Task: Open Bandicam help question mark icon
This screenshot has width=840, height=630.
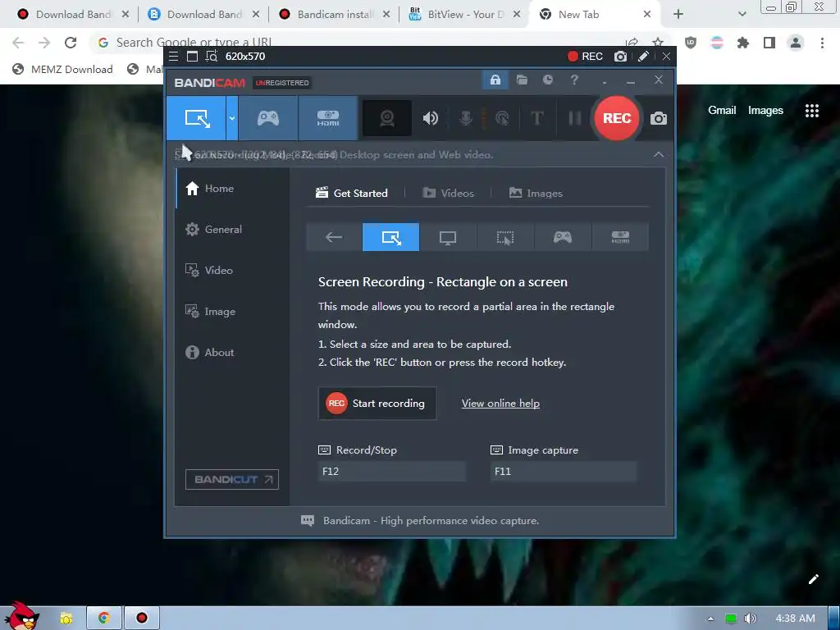Action: 574,80
